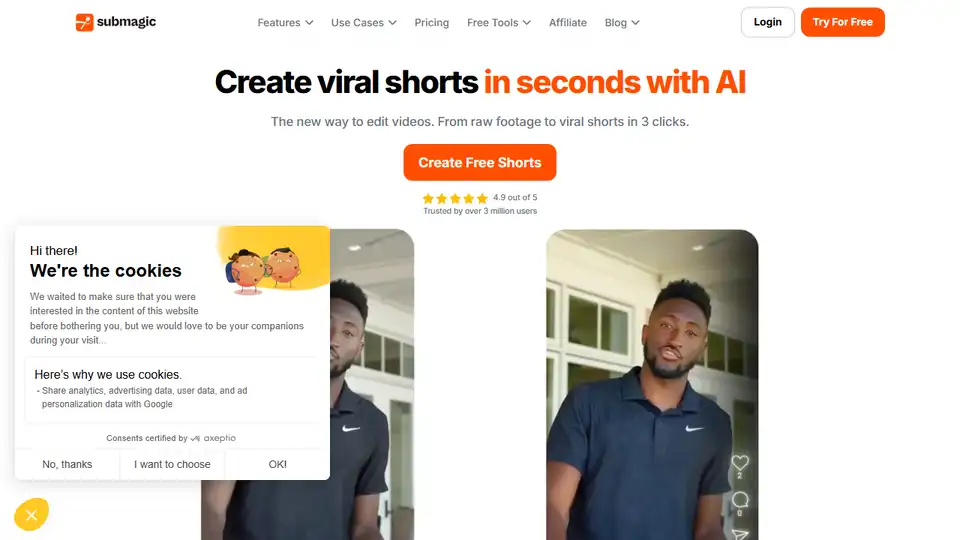The height and width of the screenshot is (540, 960).
Task: Decline cookies with No, thanks
Action: pyautogui.click(x=67, y=464)
